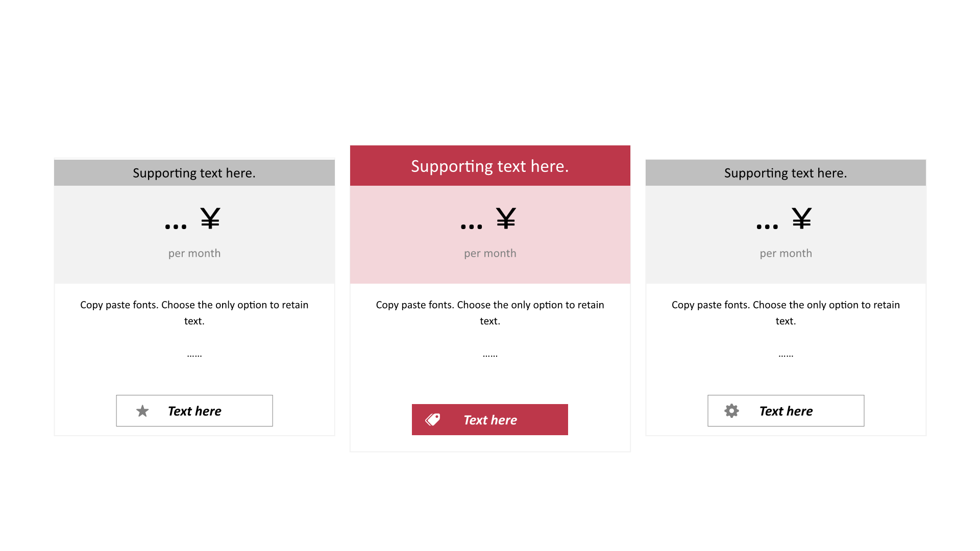Select 'per month' label in middle card
The image size is (980, 551).
490,254
